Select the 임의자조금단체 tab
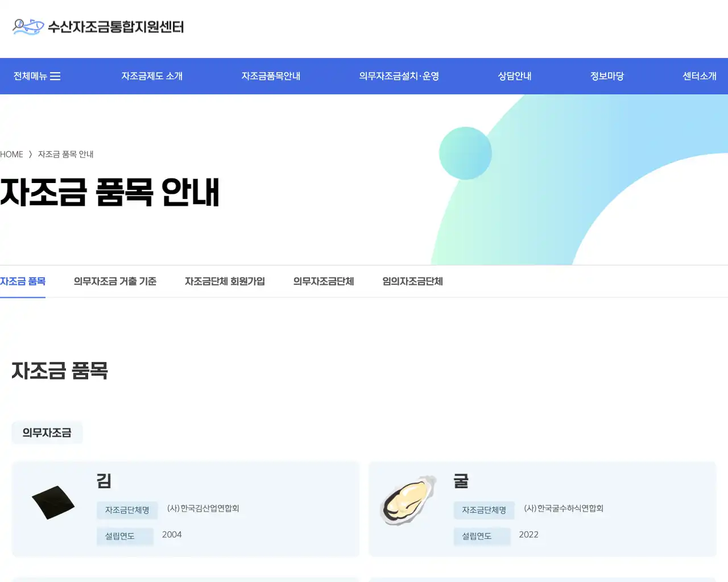The image size is (728, 582). (411, 281)
